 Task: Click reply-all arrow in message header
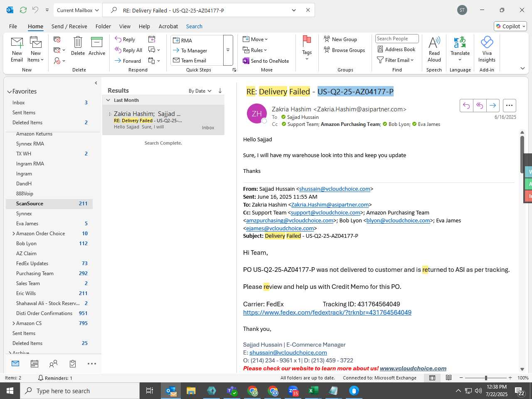click(x=480, y=106)
